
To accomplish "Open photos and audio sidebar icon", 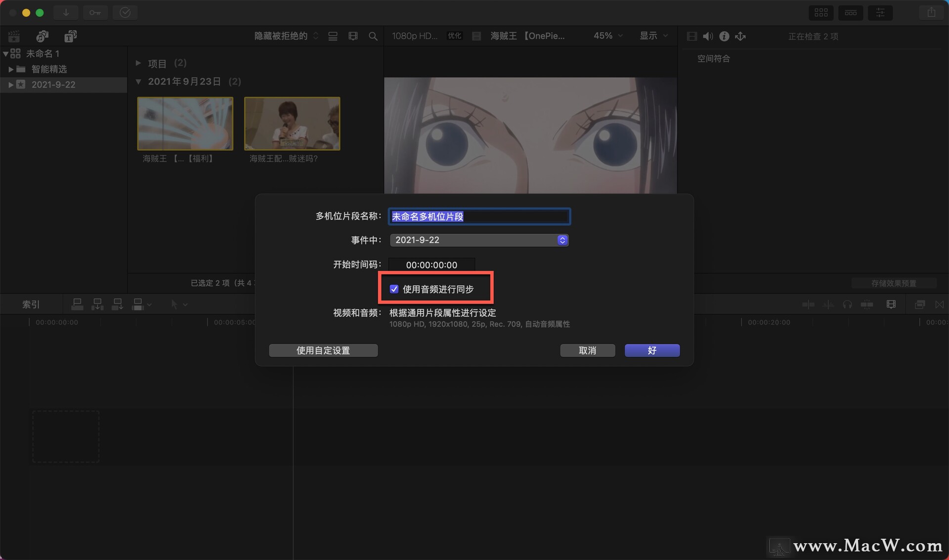I will point(43,36).
